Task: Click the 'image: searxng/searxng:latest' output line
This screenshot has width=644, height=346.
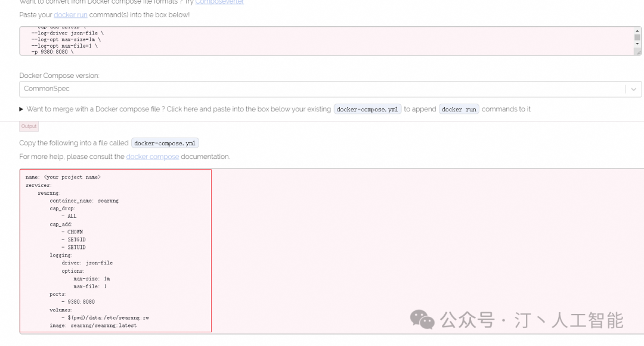Action: click(x=93, y=326)
